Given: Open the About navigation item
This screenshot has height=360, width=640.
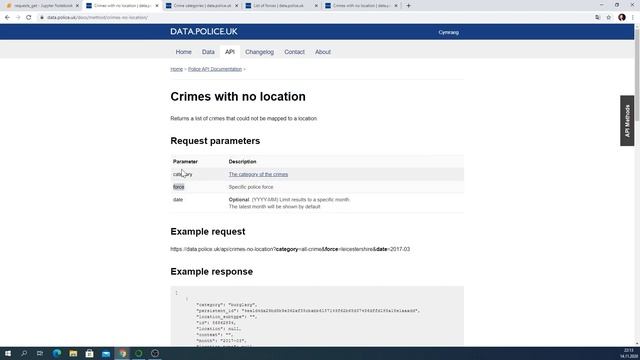Looking at the screenshot, I should 323,52.
